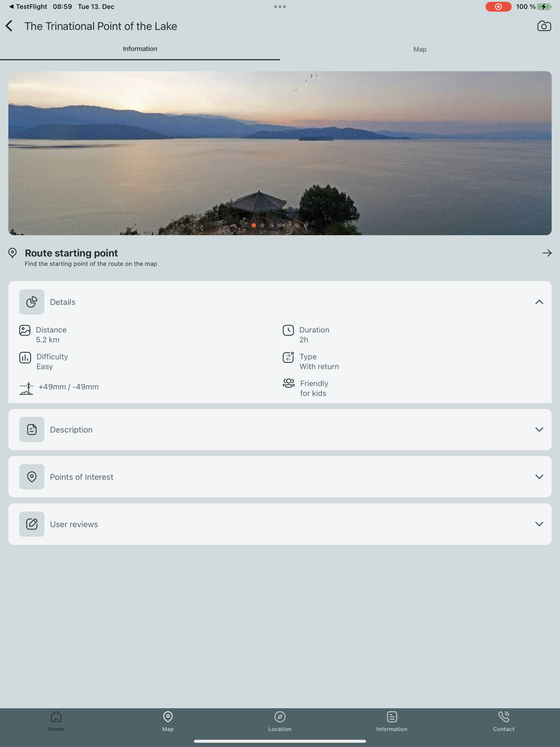Open Information in bottom navigation bar
This screenshot has width=560, height=747.
pyautogui.click(x=392, y=721)
